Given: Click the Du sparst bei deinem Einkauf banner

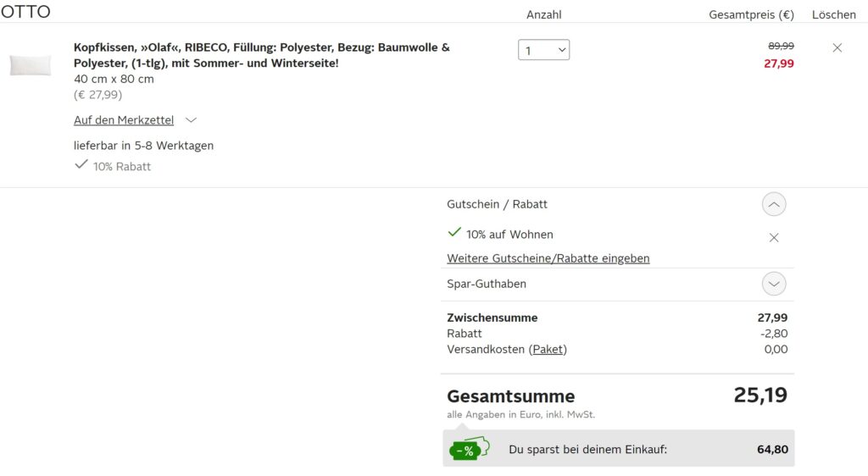Looking at the screenshot, I should [x=618, y=448].
